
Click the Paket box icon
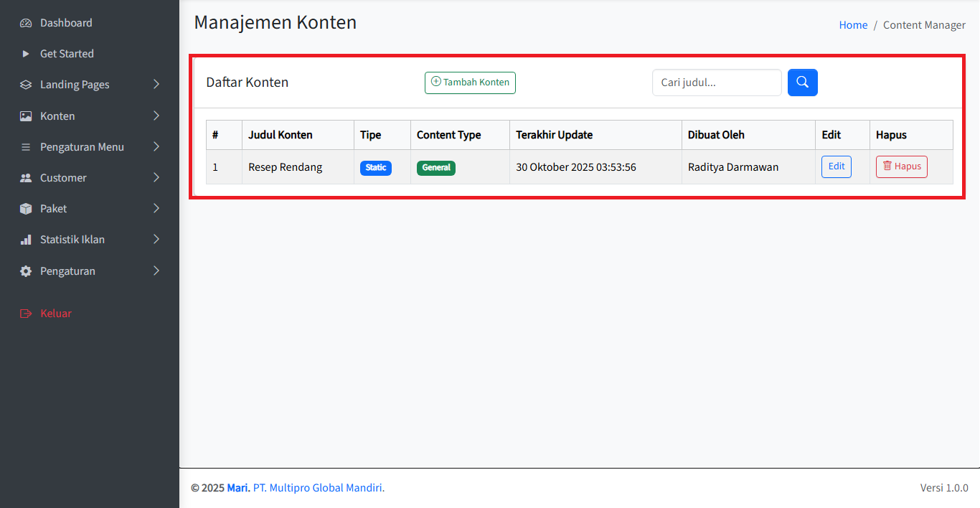click(26, 209)
